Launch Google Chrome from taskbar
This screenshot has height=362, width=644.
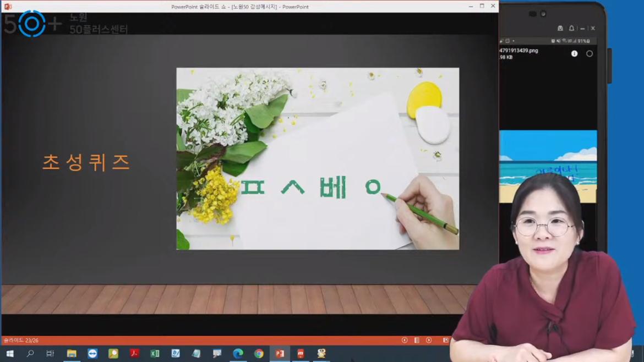click(259, 353)
